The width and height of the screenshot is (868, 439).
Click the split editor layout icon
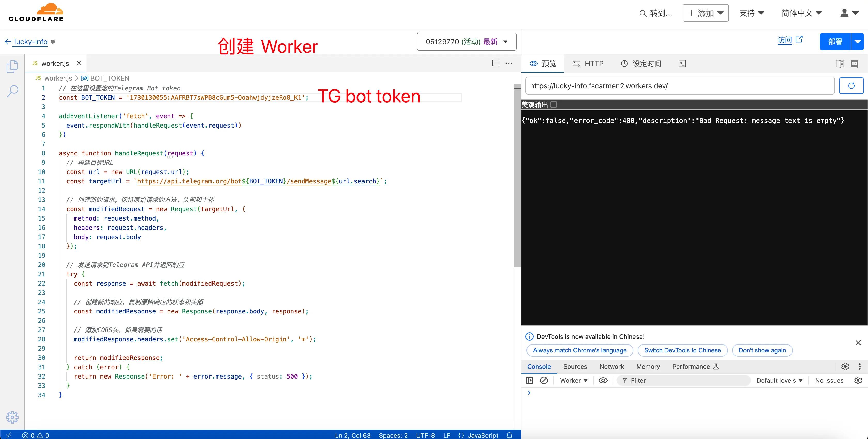click(x=496, y=63)
